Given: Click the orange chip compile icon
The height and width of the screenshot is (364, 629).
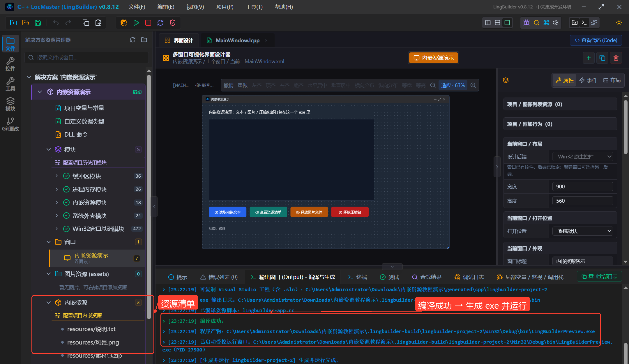Looking at the screenshot, I should (x=124, y=23).
